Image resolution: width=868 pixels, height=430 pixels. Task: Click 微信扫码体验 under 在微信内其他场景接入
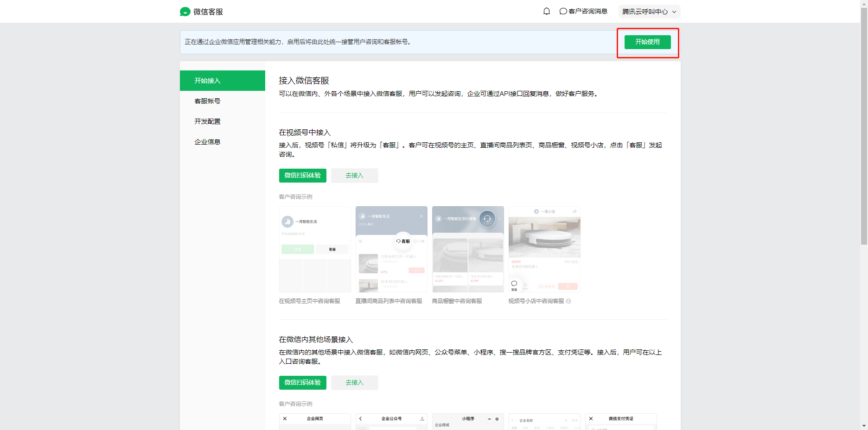coord(303,383)
